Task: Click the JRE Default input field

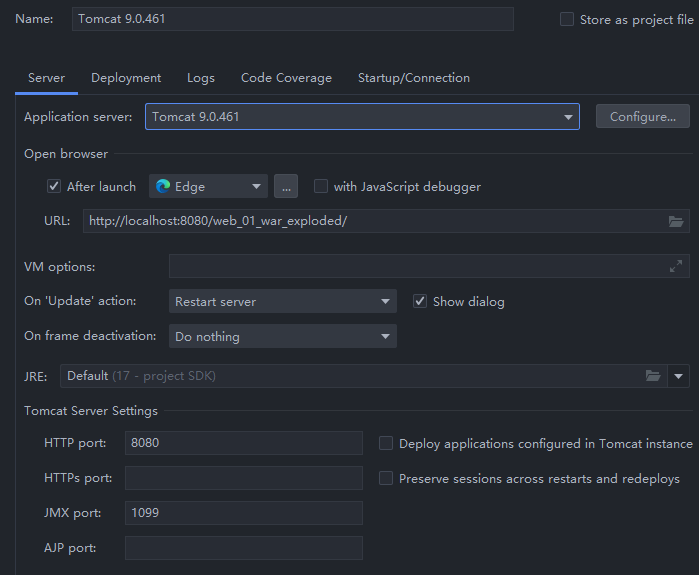Action: [364, 376]
